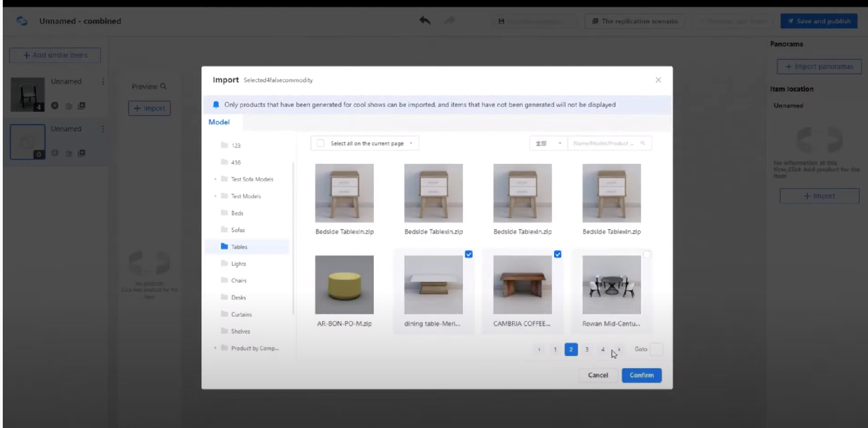868x428 pixels.
Task: Go to next page using right arrow
Action: pos(619,349)
